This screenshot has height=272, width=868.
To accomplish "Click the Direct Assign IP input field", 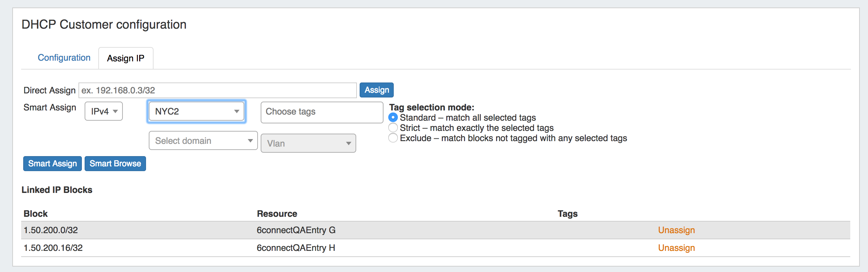I will [x=217, y=90].
